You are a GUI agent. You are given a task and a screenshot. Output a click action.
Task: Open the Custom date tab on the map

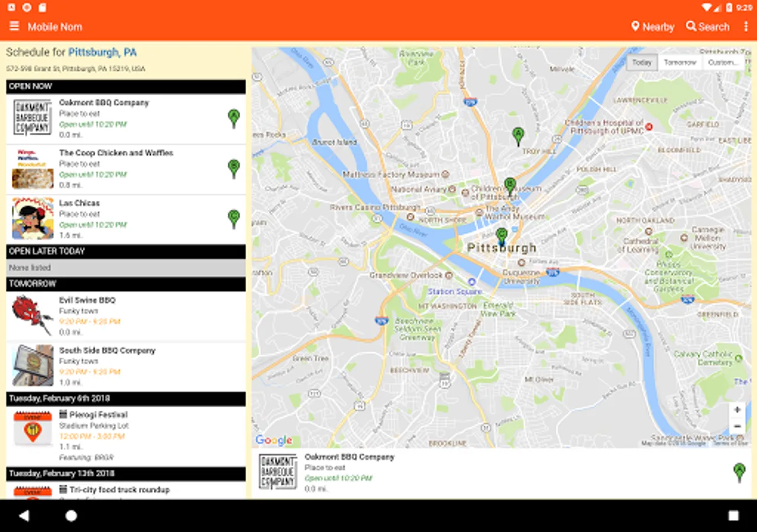click(x=723, y=63)
